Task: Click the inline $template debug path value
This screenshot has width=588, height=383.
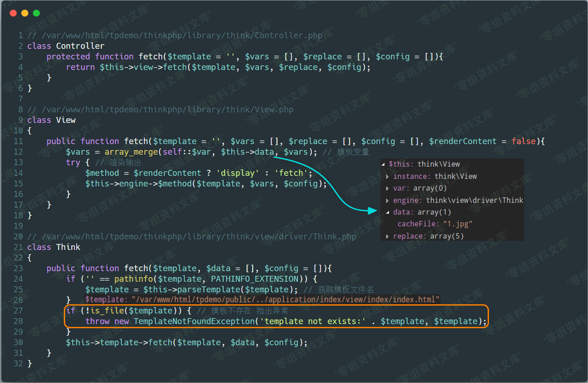Action: pyautogui.click(x=285, y=300)
